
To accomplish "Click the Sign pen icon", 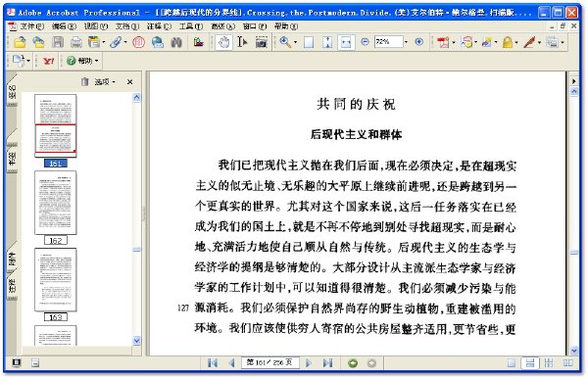I will [529, 42].
